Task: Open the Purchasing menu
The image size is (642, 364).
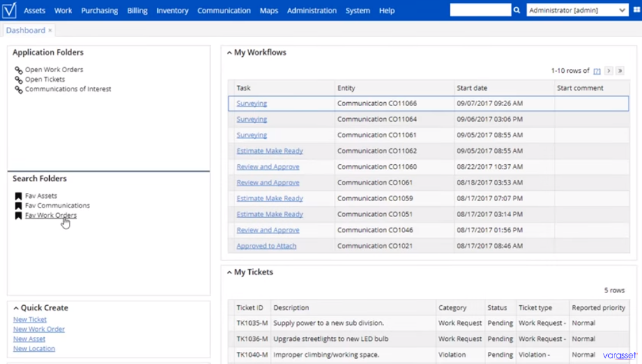Action: 100,11
